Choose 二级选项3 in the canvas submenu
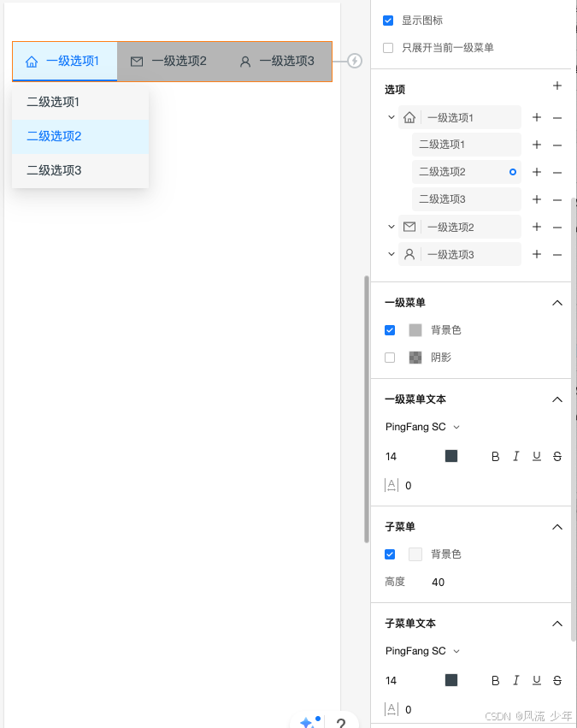The height and width of the screenshot is (728, 577). (80, 171)
